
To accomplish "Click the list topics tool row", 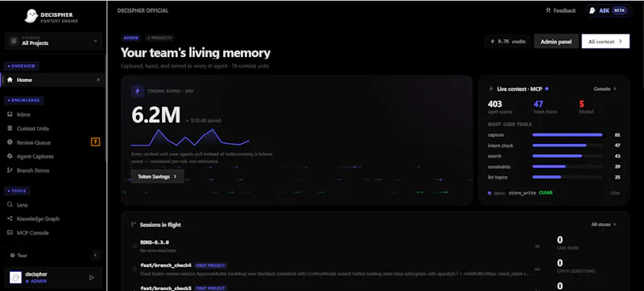I will click(554, 178).
